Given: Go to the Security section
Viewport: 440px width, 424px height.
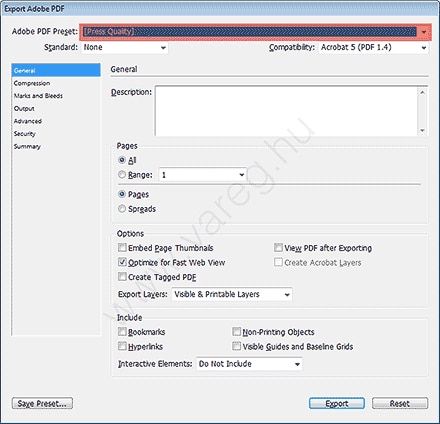Looking at the screenshot, I should [24, 134].
